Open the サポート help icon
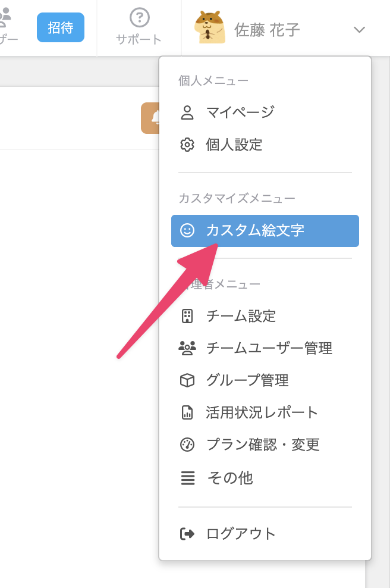390x588 pixels. (x=139, y=18)
